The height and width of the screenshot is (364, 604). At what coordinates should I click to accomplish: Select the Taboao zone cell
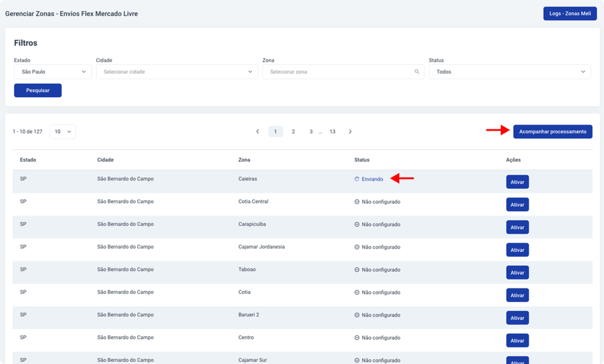pos(247,270)
